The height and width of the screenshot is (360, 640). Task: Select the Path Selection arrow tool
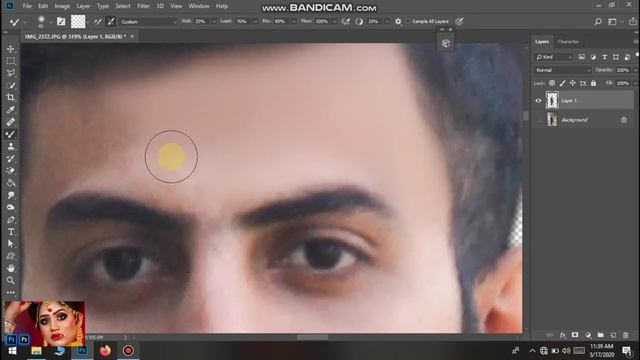point(11,244)
